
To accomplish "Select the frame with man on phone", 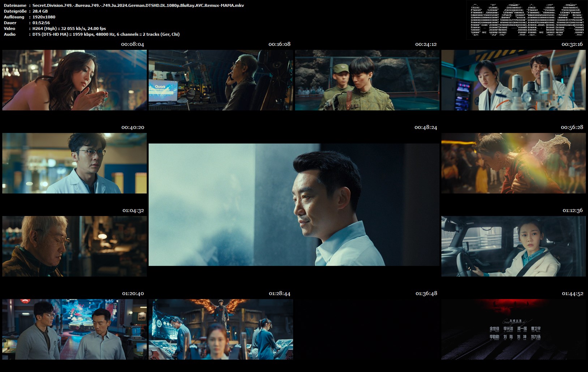I will click(x=221, y=80).
